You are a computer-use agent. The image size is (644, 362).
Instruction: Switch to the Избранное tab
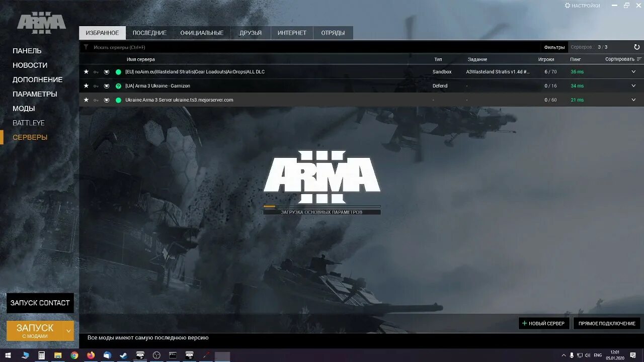(102, 33)
